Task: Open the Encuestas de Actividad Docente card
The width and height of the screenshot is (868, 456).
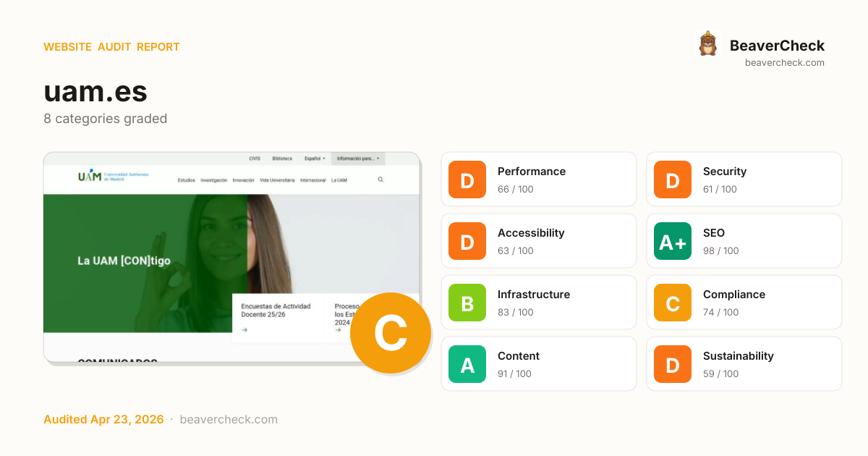Action: pos(278,317)
